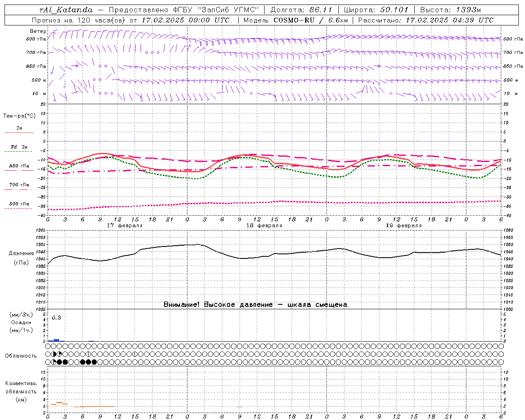
Task: Click the 17 февраля date label
Action: pos(125,226)
